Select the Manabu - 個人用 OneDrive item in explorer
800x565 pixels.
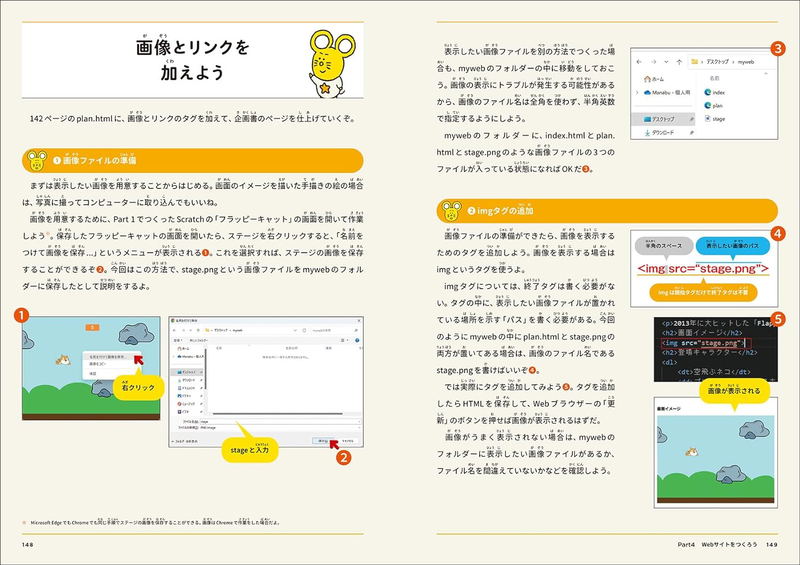pyautogui.click(x=667, y=93)
